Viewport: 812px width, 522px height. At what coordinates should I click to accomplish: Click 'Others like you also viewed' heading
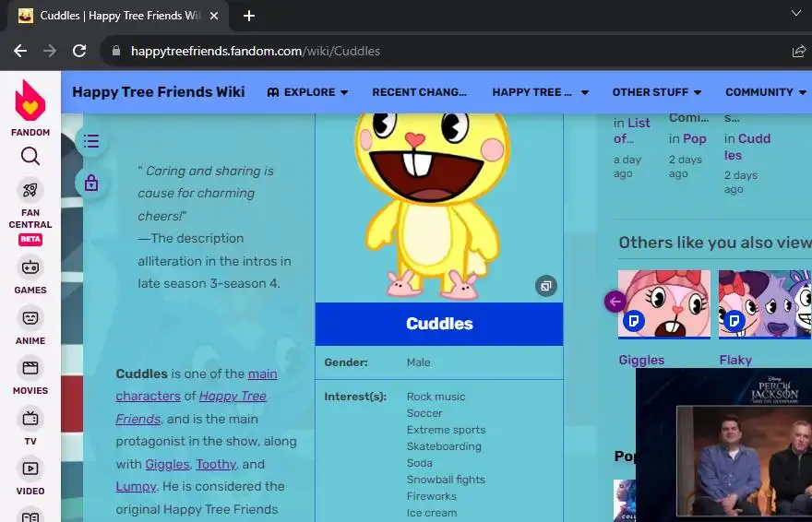[x=715, y=243]
